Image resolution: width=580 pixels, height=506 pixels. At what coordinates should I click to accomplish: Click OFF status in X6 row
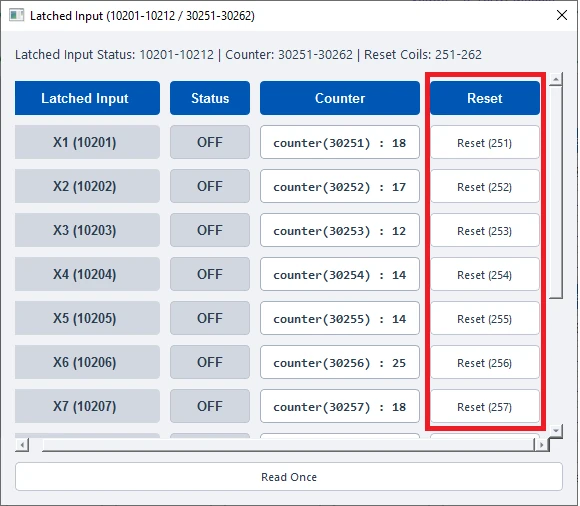pyautogui.click(x=210, y=362)
